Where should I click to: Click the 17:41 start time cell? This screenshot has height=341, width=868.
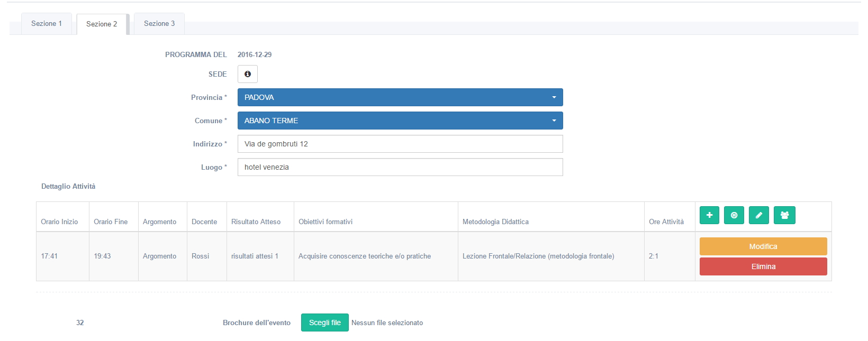49,256
